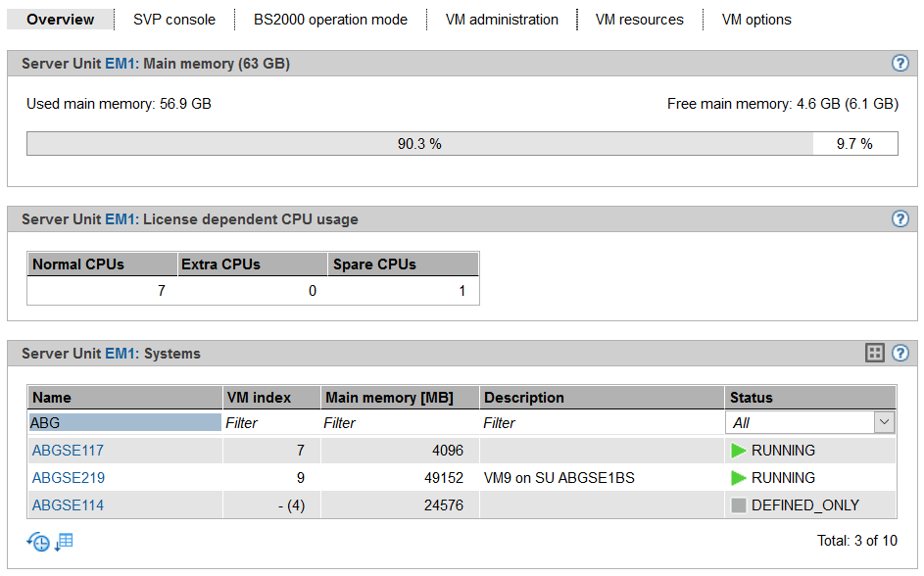Click the tile view icon in Systems header

pos(875,354)
